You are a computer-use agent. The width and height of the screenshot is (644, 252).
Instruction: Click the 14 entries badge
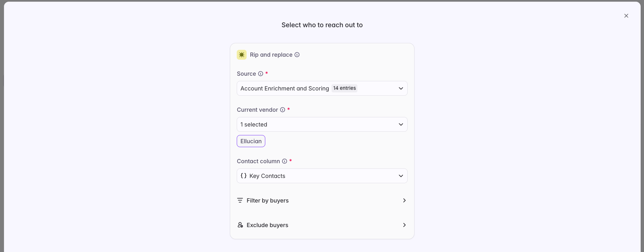(344, 88)
